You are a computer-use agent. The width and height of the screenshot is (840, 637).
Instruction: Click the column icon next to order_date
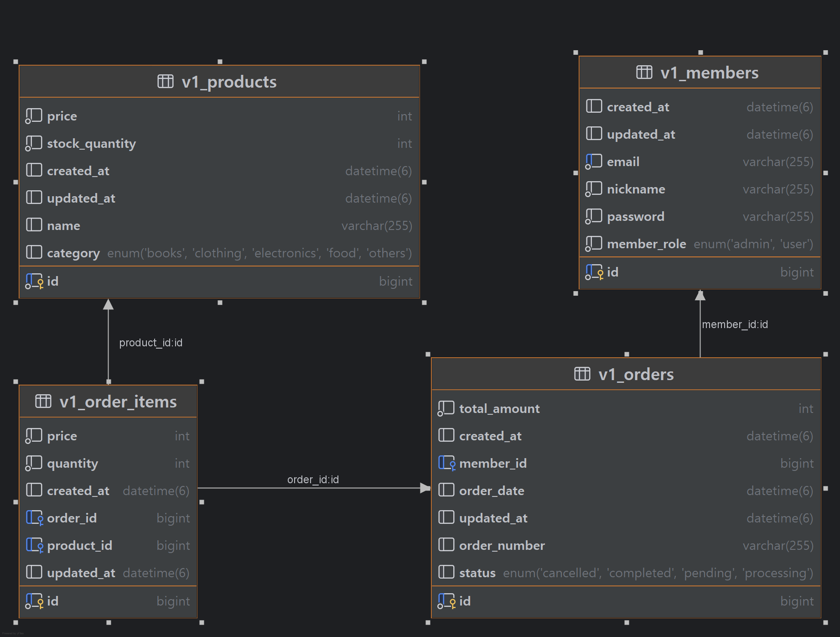446,490
